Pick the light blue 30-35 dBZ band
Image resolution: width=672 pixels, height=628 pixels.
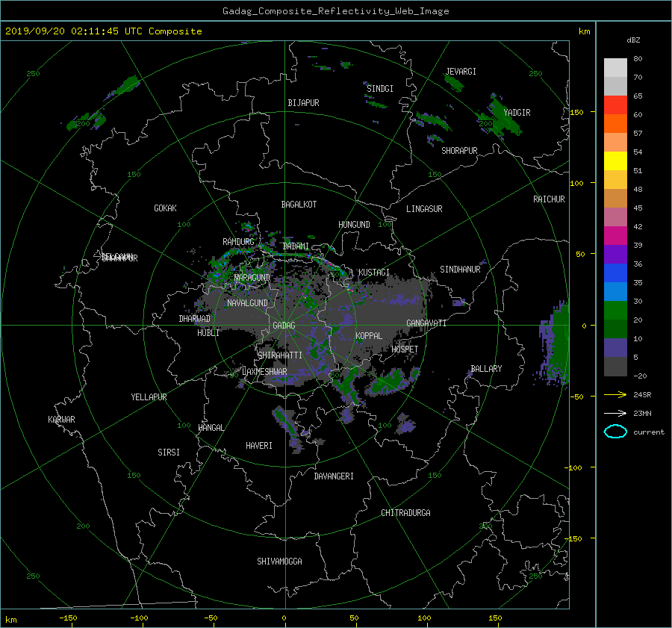pos(615,291)
